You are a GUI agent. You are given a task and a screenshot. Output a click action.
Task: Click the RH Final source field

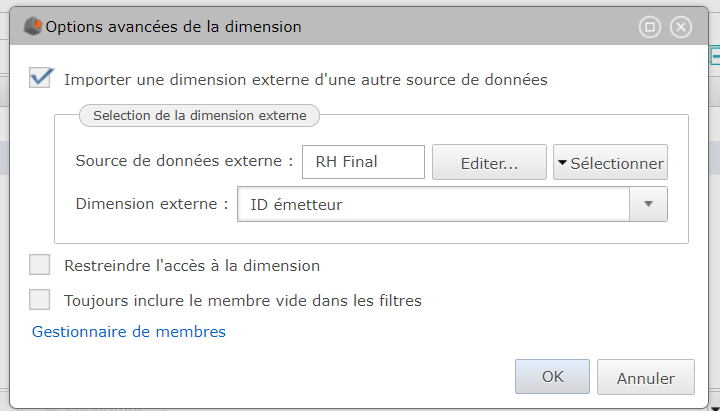click(x=363, y=162)
